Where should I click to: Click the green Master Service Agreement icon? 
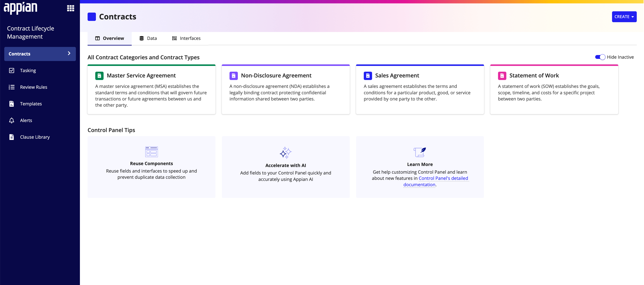click(99, 76)
